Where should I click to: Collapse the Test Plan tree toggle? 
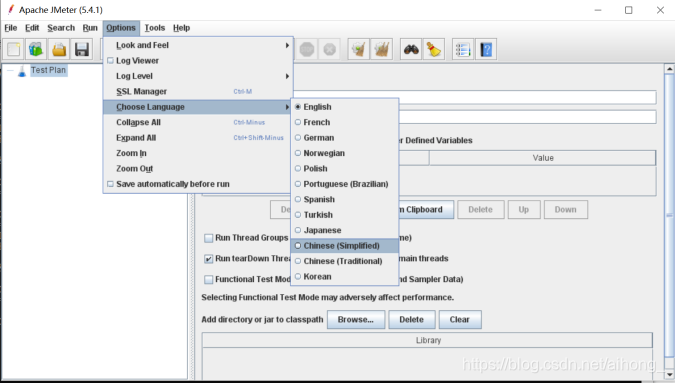coord(10,71)
